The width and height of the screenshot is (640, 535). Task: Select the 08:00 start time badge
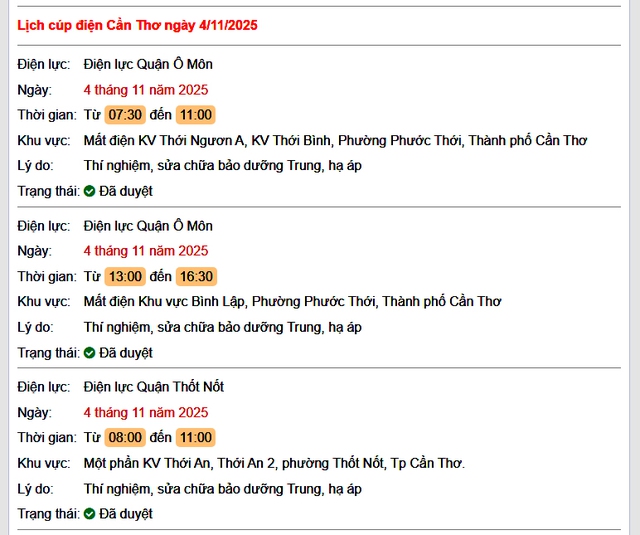(x=125, y=438)
